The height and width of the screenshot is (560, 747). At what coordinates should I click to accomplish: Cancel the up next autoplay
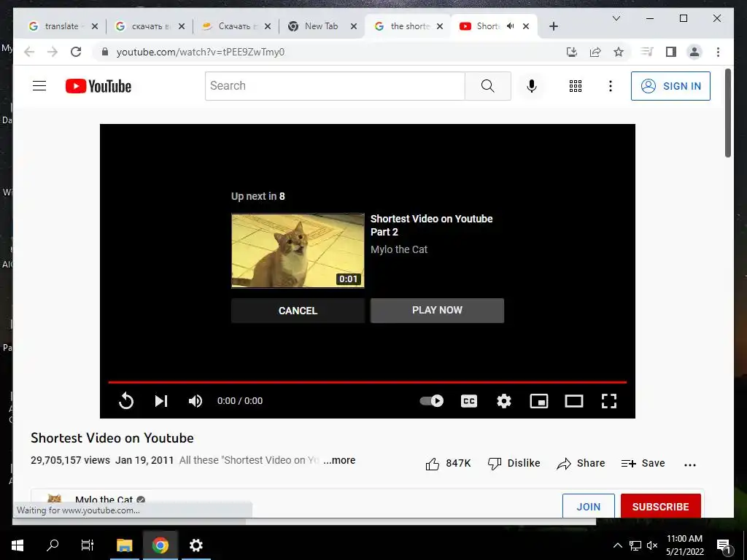pos(298,311)
